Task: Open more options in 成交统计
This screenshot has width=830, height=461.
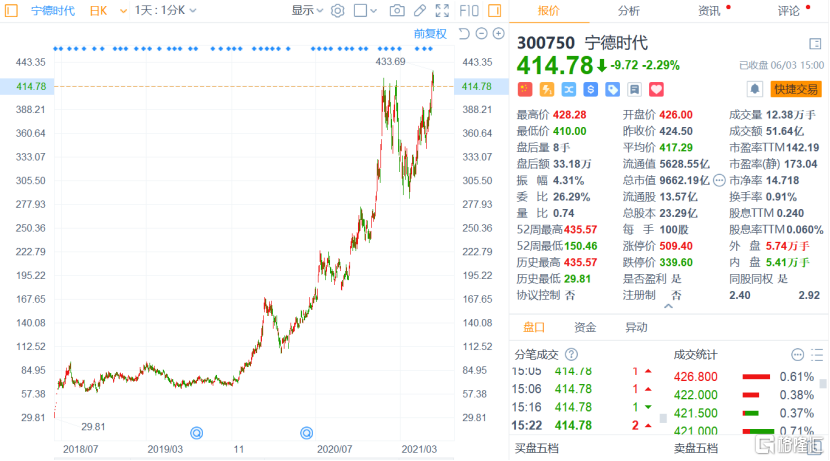Action: (x=798, y=354)
